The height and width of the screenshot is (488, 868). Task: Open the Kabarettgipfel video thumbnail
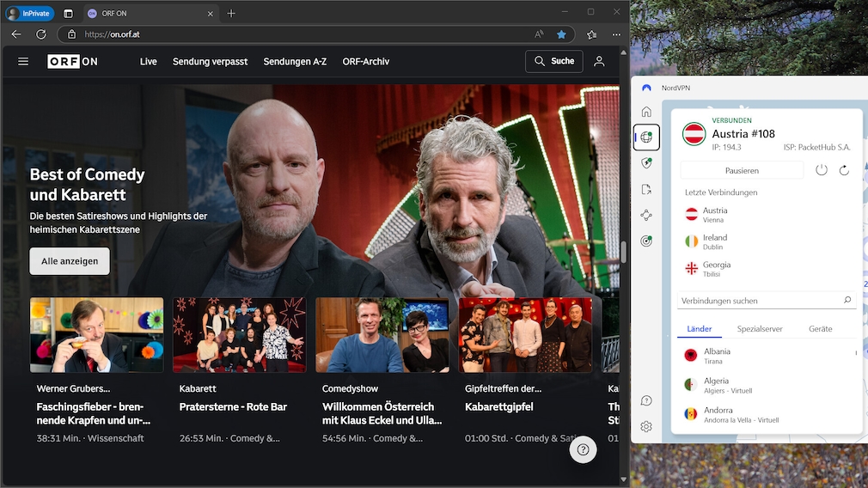[x=525, y=335]
